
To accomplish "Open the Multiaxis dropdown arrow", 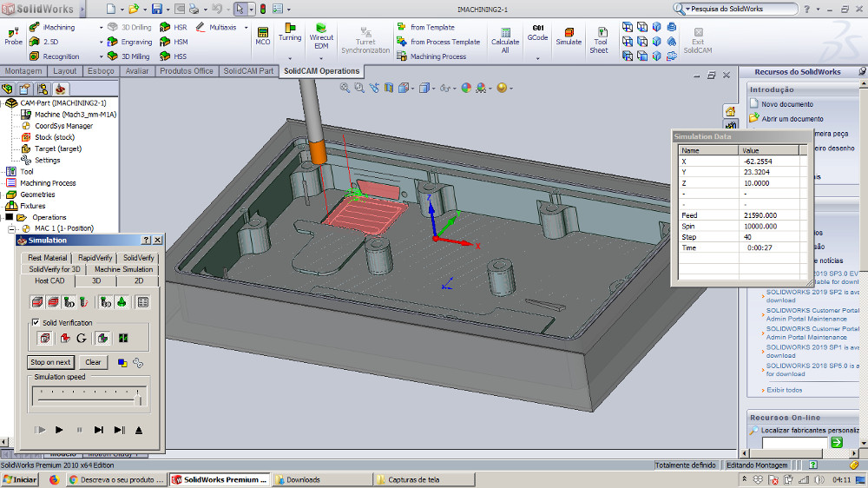I will click(246, 27).
